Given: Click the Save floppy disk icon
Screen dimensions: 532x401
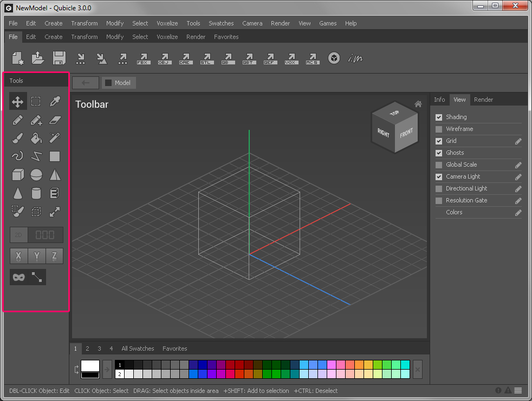Looking at the screenshot, I should point(59,58).
